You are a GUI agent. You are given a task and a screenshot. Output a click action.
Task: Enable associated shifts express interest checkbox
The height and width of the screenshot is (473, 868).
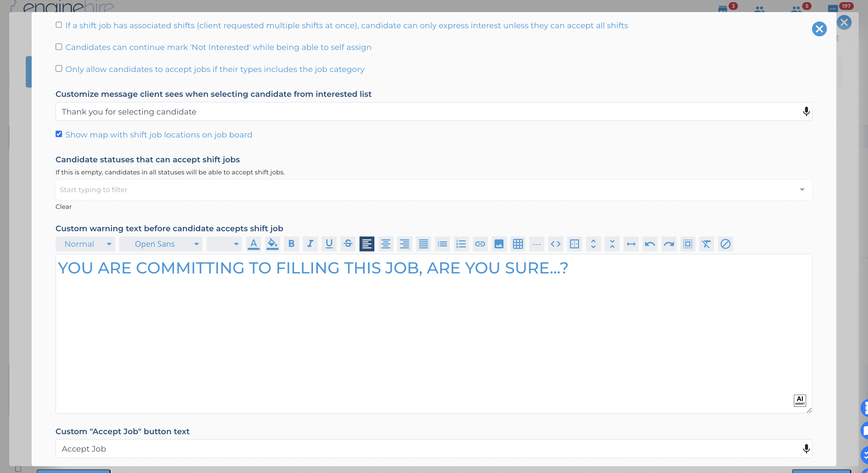[59, 25]
